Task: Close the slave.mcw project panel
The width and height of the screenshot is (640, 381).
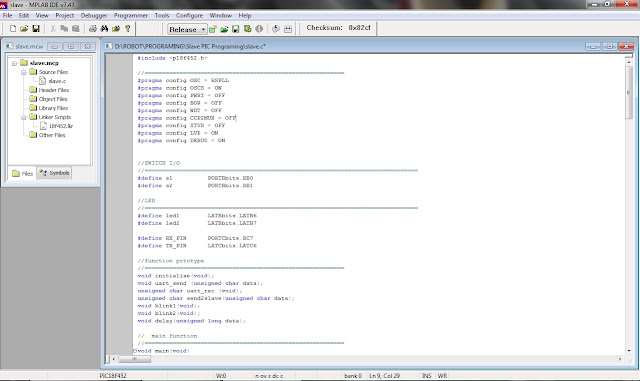Action: pos(87,47)
